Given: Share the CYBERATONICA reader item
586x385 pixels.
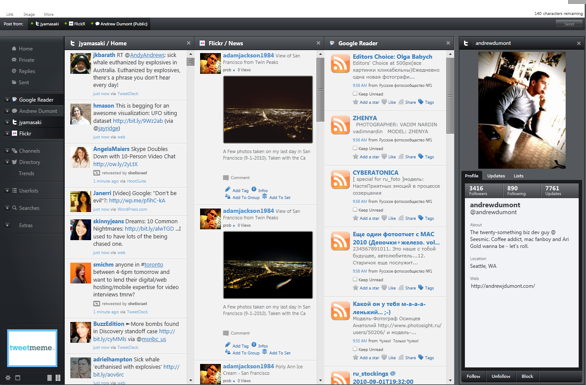Looking at the screenshot, I should [x=407, y=218].
